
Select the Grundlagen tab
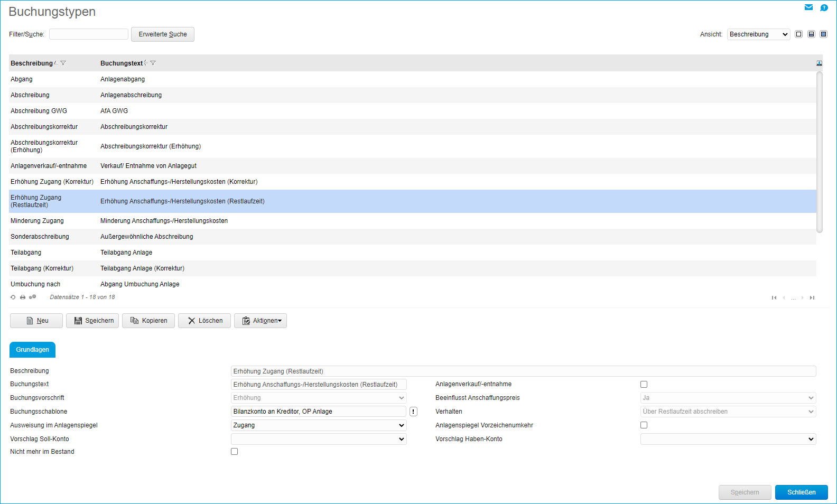tap(32, 350)
